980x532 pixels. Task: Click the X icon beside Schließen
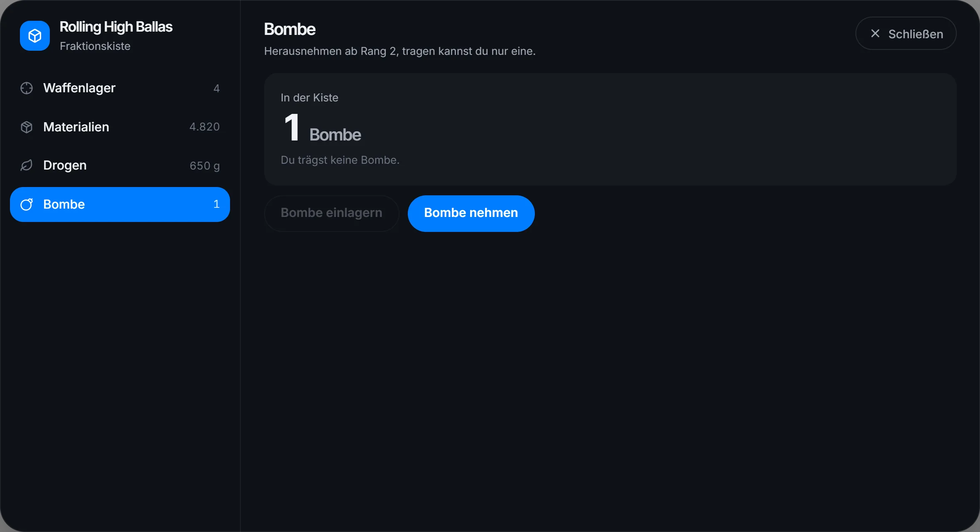point(875,34)
